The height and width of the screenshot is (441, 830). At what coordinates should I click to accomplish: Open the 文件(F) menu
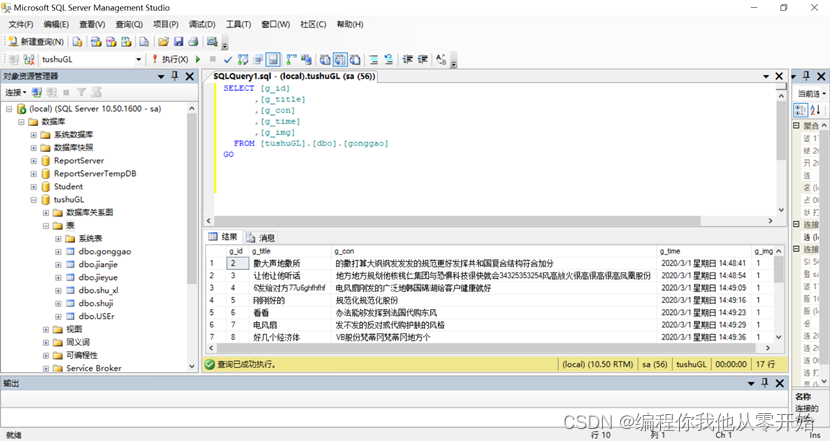click(x=21, y=24)
